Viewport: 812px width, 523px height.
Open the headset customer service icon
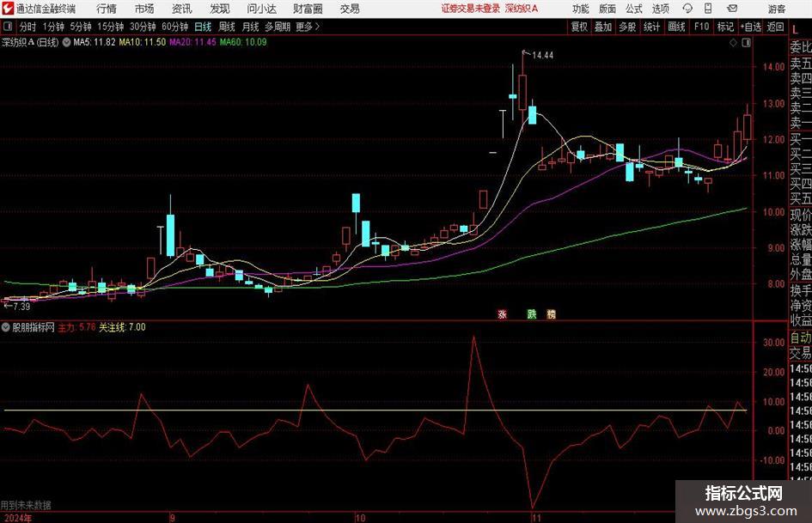point(687,9)
